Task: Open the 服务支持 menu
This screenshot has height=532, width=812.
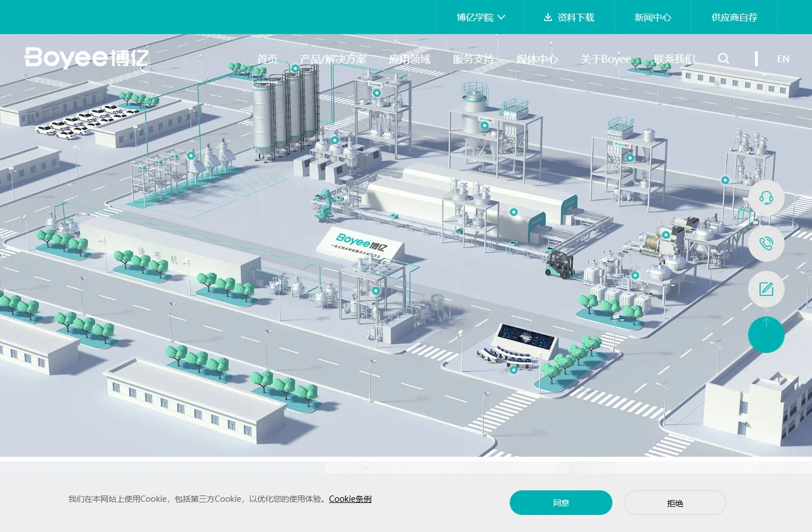Action: 473,59
